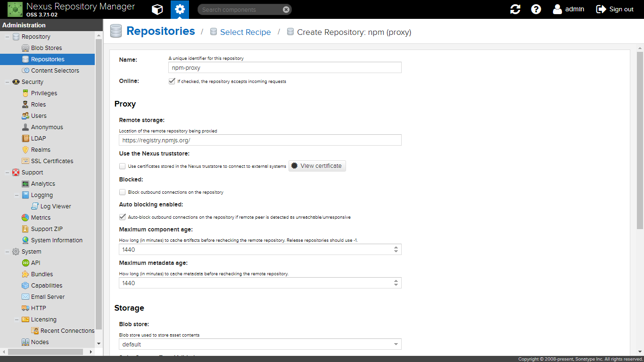This screenshot has height=362, width=644.
Task: Click the Content Selectors icon
Action: [25, 71]
